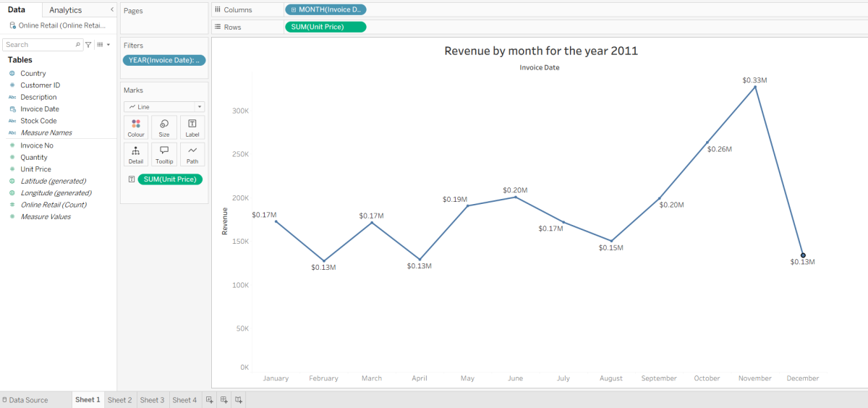Expand the MONTH(Invoice Date) pill in Columns
This screenshot has width=868, height=408.
pos(294,9)
